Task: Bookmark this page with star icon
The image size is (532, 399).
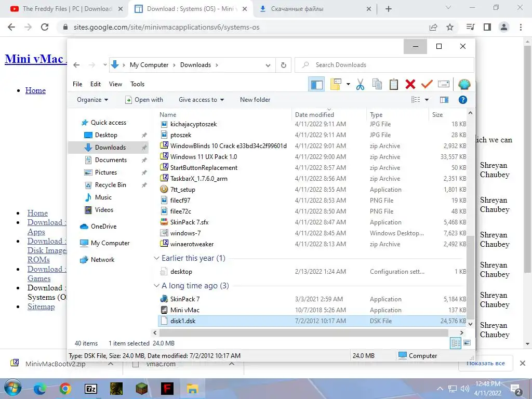Action: point(450,27)
